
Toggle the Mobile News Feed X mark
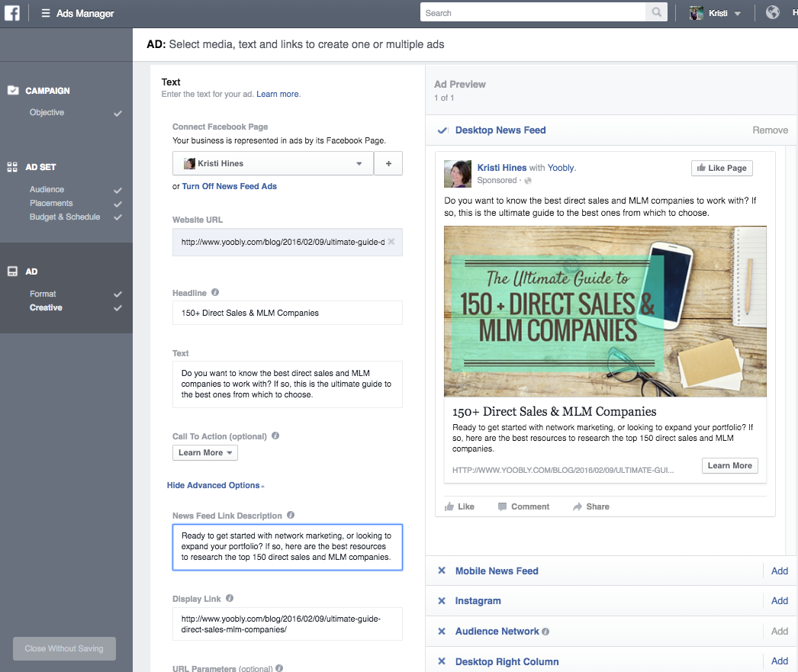(442, 571)
